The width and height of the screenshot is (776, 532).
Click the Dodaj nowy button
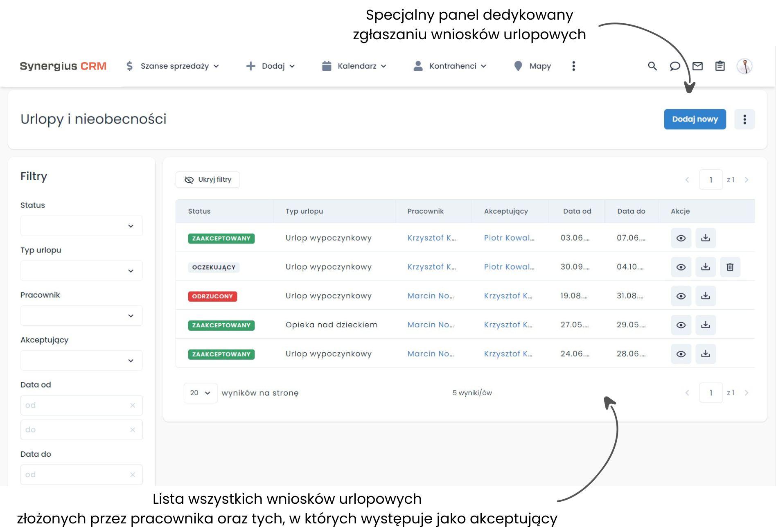(x=695, y=119)
